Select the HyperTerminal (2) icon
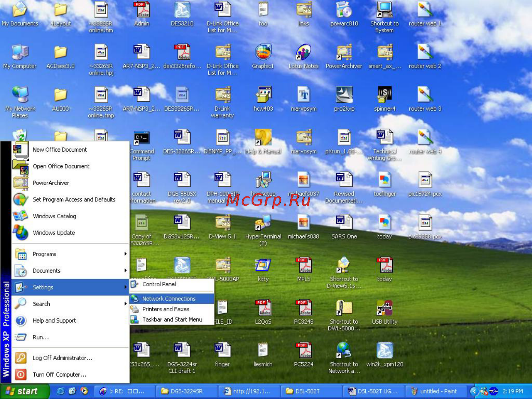This screenshot has height=399, width=532. point(263,222)
